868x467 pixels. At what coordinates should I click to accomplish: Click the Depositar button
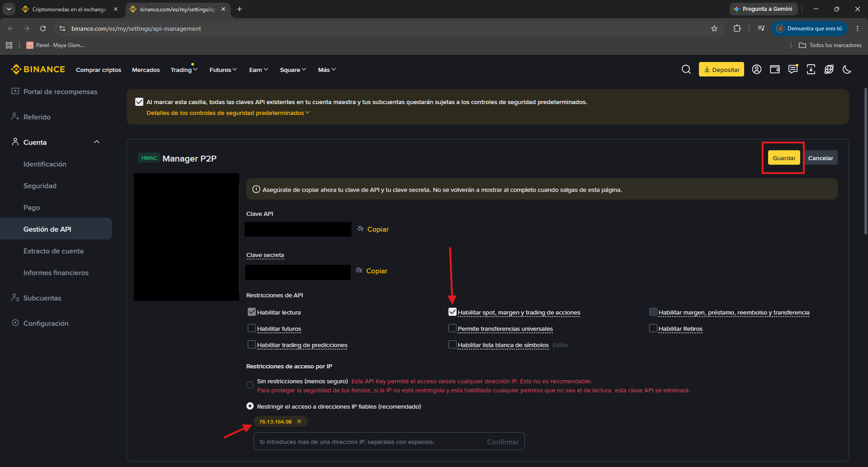tap(722, 70)
